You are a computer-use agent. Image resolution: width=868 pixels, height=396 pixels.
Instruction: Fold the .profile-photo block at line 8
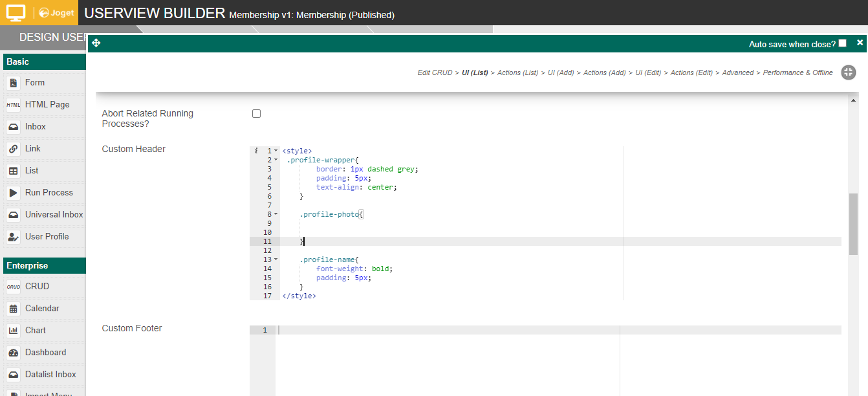coord(276,214)
